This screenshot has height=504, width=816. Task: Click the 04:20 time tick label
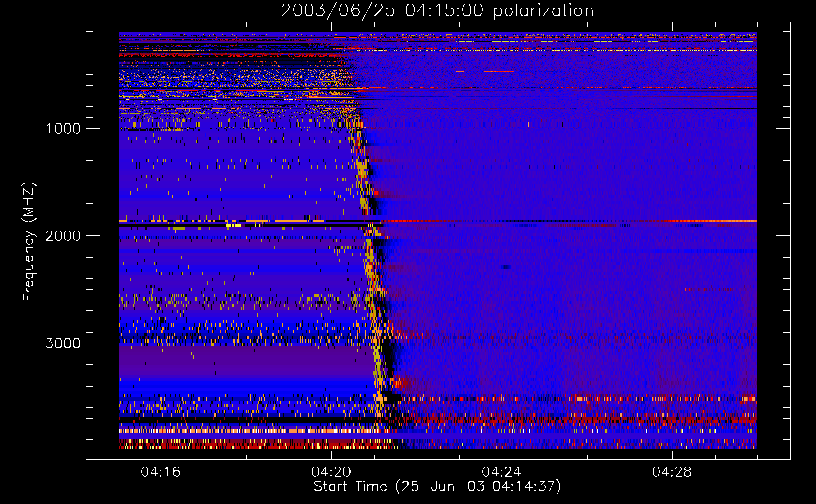(331, 472)
